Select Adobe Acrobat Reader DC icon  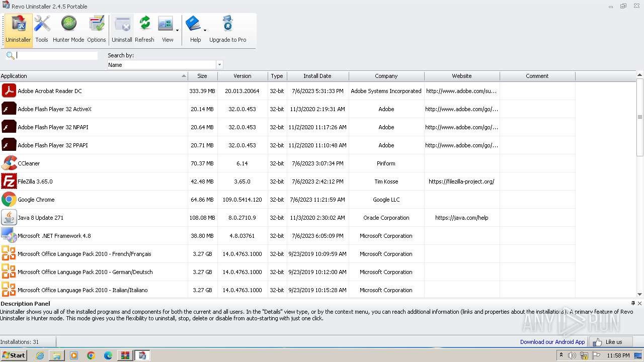(x=9, y=91)
